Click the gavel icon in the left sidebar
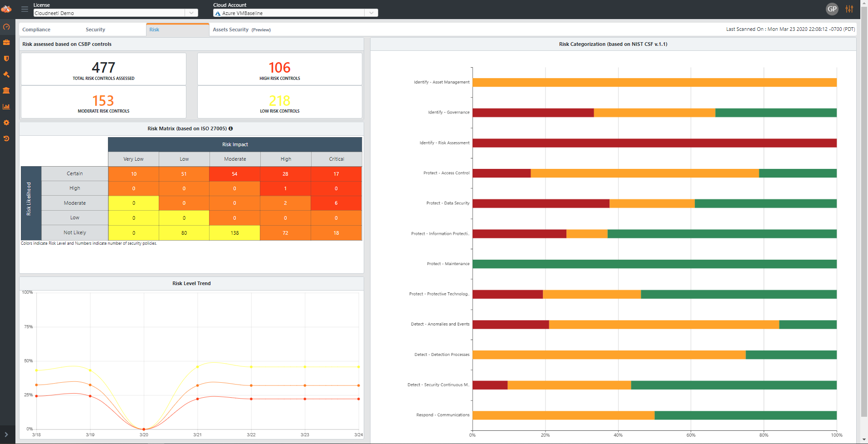 coord(6,74)
